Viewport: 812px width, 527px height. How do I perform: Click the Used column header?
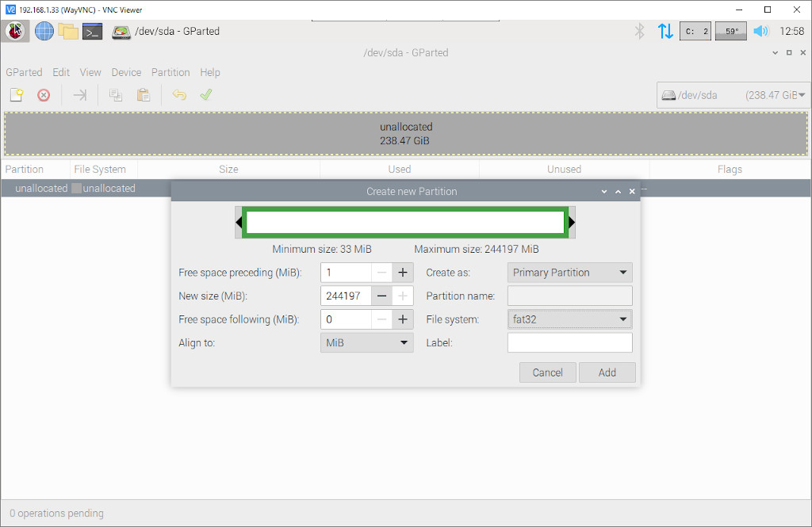click(400, 170)
